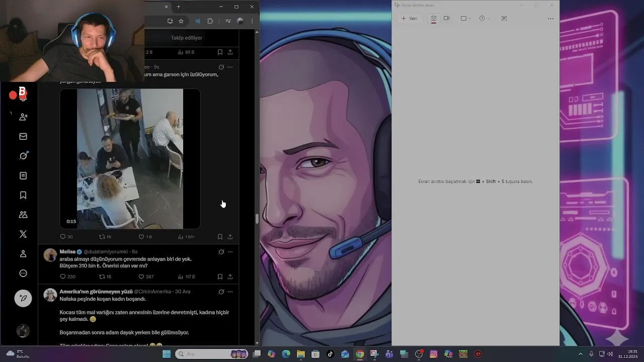This screenshot has height=362, width=644.
Task: Open more options on Melisa's post
Action: [230, 251]
